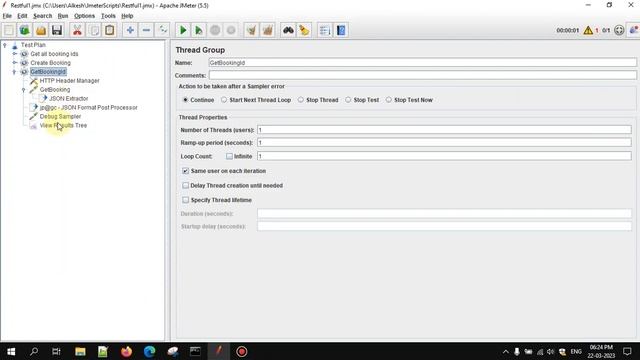Select HTTP Header Manager in tree
640x360 pixels.
(x=69, y=81)
